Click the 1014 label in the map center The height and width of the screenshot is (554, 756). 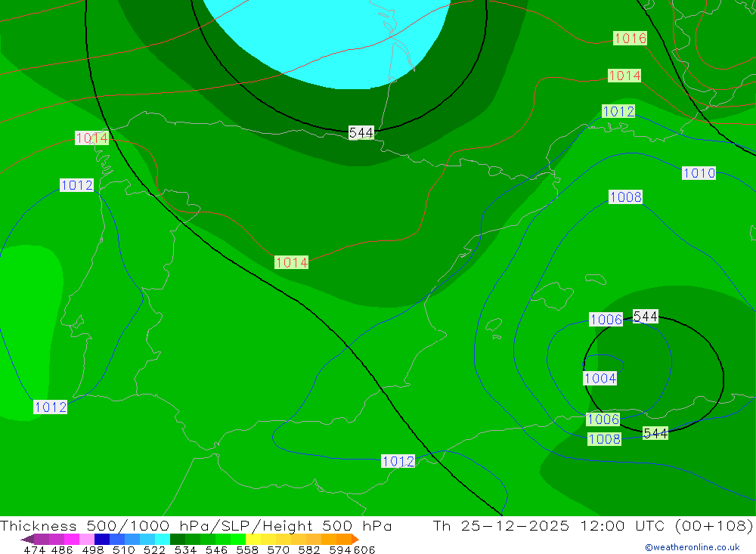tap(291, 263)
